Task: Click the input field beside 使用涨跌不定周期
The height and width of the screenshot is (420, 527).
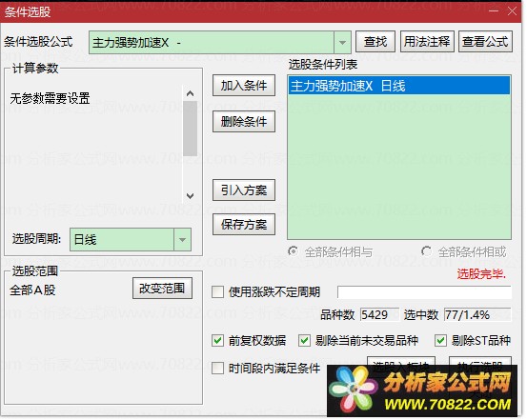Action: [x=424, y=292]
